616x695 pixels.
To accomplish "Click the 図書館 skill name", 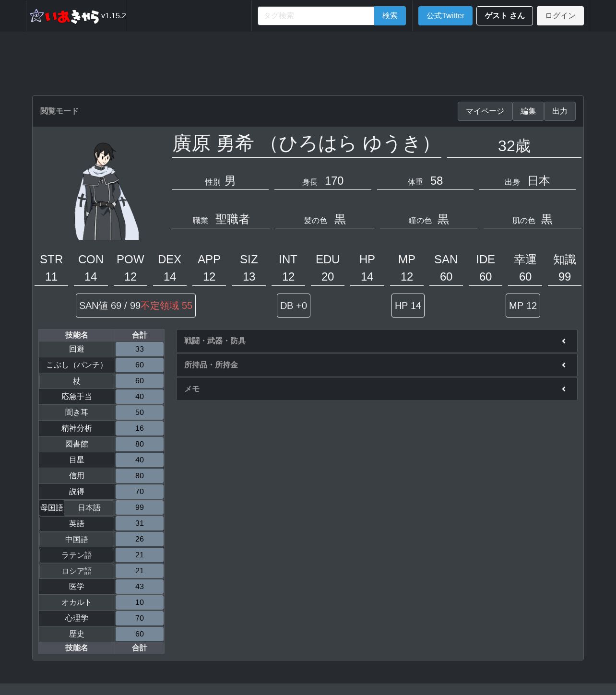I will pos(77,444).
